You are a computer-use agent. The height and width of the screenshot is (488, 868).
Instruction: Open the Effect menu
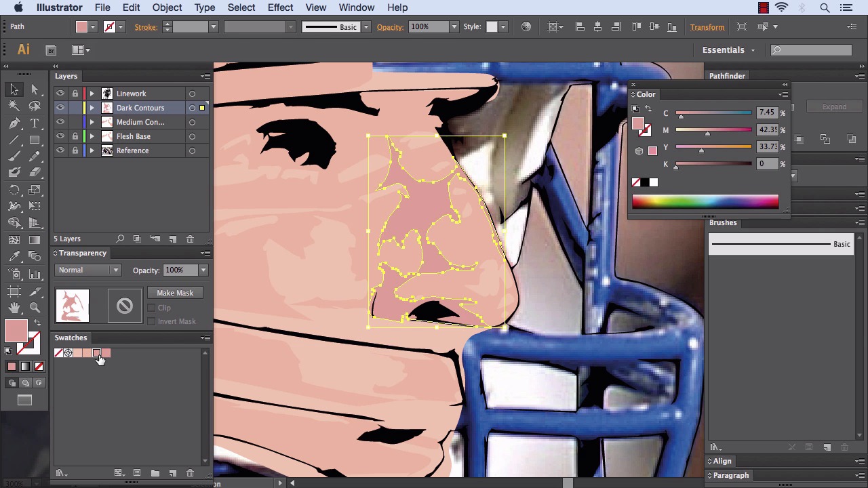click(x=280, y=7)
